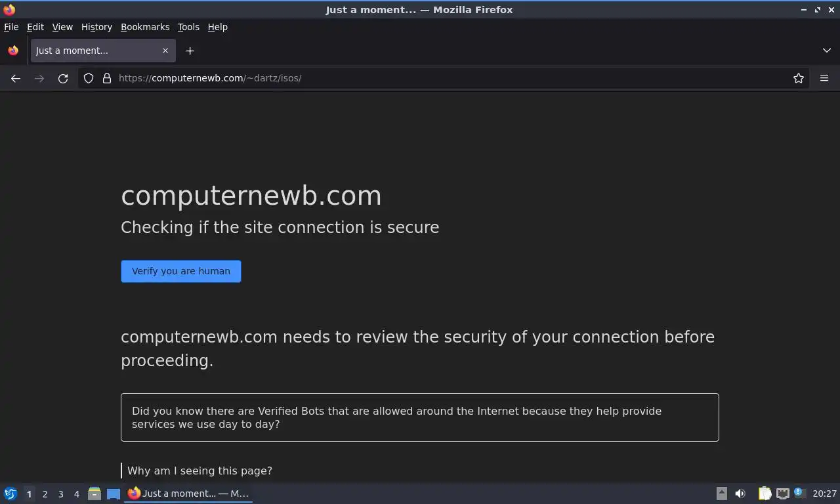840x504 pixels.
Task: Expand the Why am I seeing this page section
Action: pos(199,471)
